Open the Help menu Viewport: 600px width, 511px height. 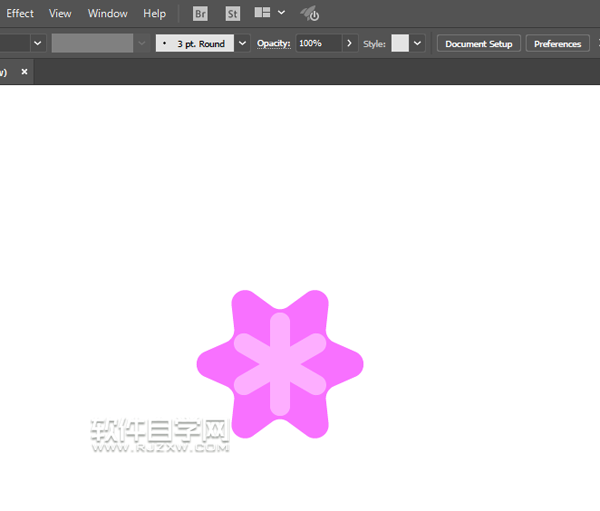[154, 14]
